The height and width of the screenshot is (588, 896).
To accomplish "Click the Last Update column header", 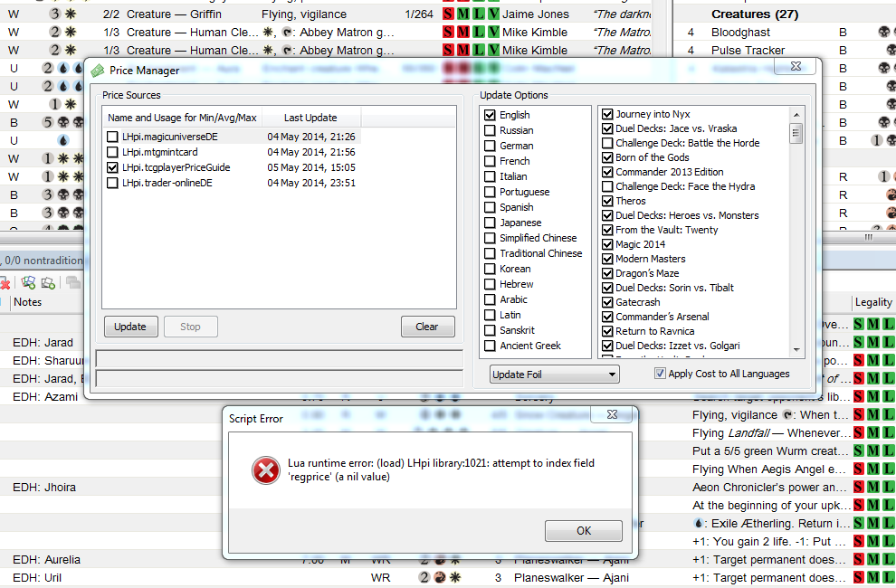I will [310, 118].
